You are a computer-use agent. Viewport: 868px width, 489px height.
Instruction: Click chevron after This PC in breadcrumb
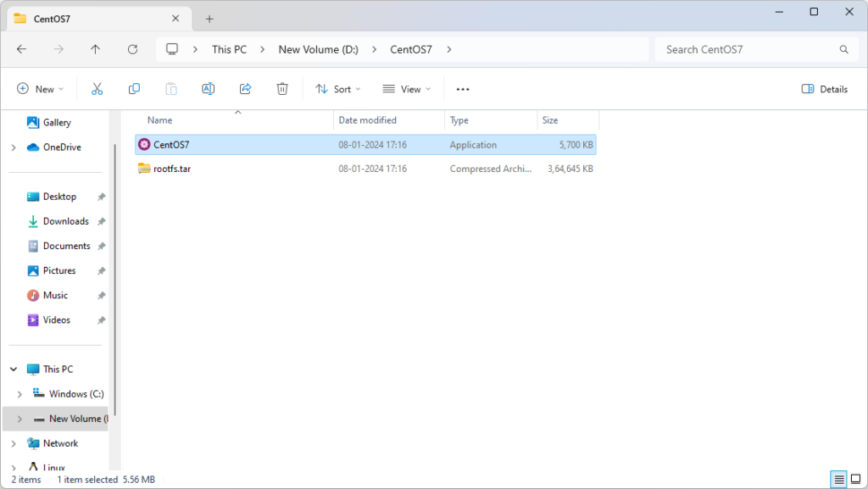[x=263, y=49]
